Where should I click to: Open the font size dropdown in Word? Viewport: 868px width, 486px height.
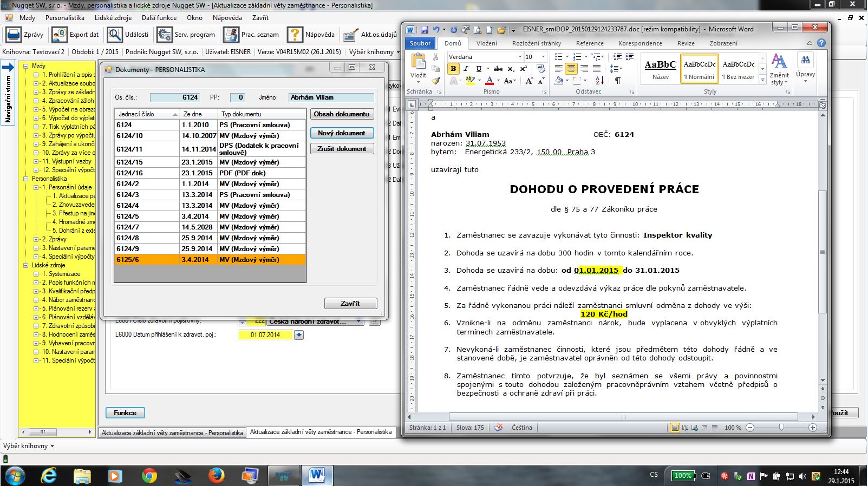click(543, 57)
